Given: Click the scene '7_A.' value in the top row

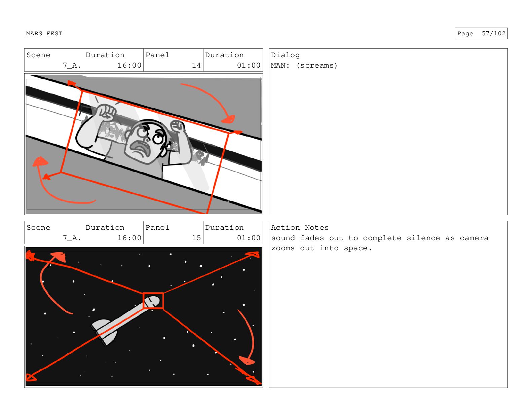Looking at the screenshot, I should (72, 66).
